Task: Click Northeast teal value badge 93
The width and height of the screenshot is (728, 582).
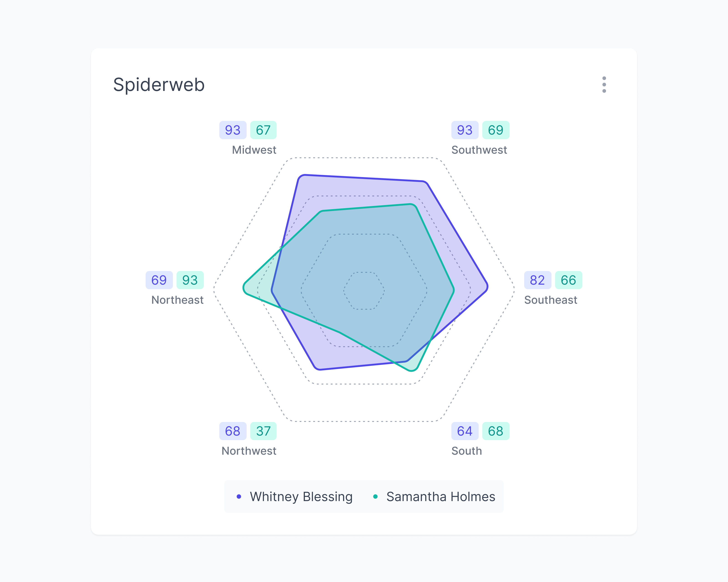Action: (190, 280)
